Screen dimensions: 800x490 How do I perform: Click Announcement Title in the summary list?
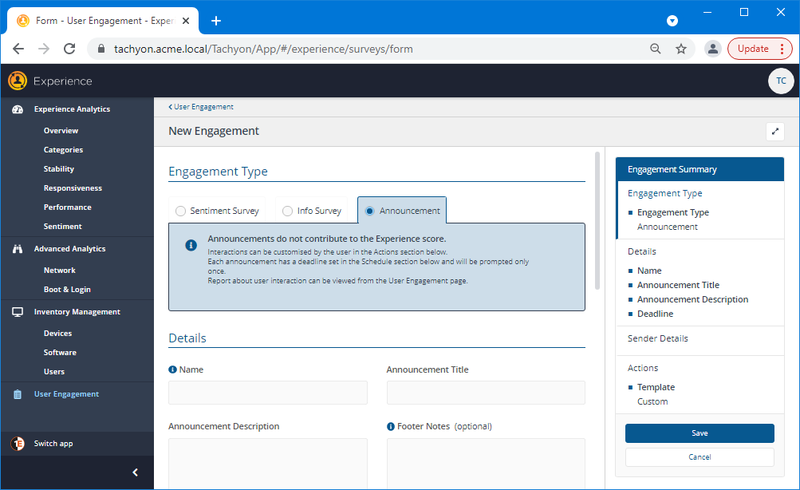(x=678, y=285)
